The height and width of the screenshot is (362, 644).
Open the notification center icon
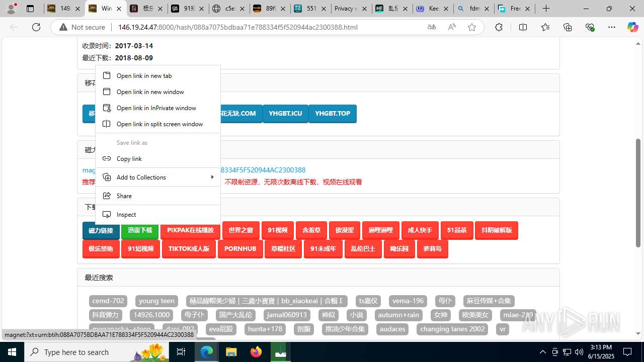[x=628, y=352]
